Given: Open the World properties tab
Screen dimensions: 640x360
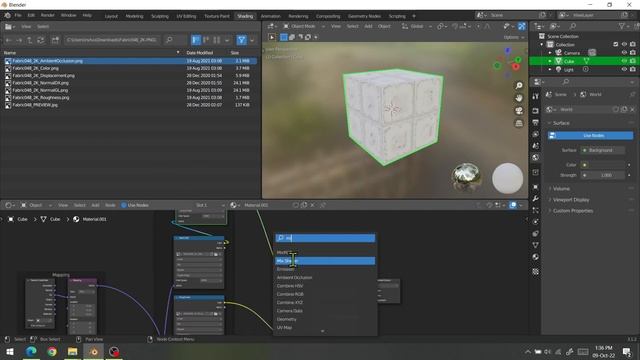Looking at the screenshot, I should pyautogui.click(x=536, y=157).
